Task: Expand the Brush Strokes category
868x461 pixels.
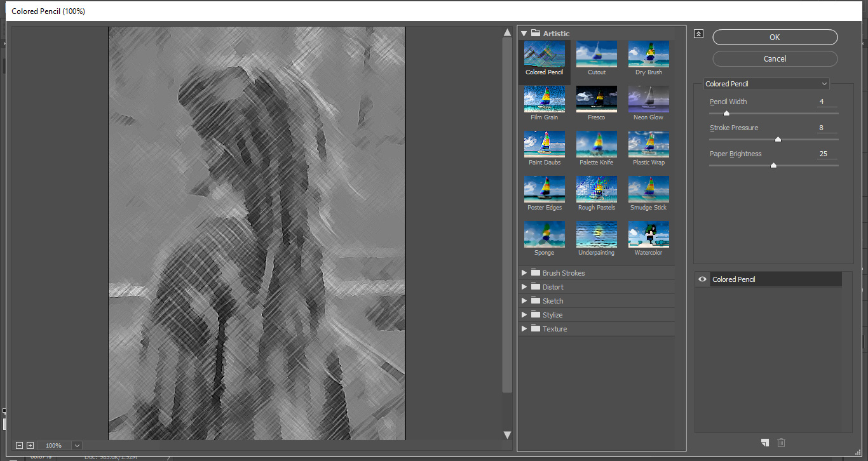Action: 524,272
